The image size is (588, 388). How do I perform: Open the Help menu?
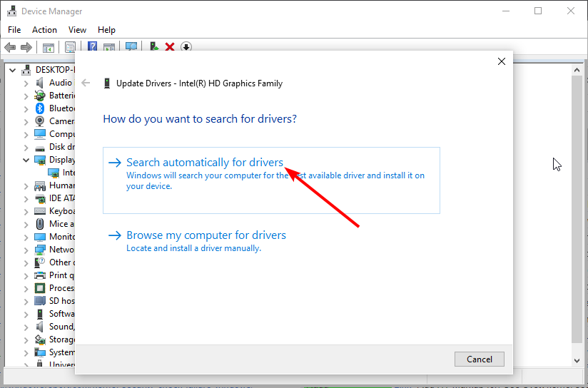coord(106,30)
